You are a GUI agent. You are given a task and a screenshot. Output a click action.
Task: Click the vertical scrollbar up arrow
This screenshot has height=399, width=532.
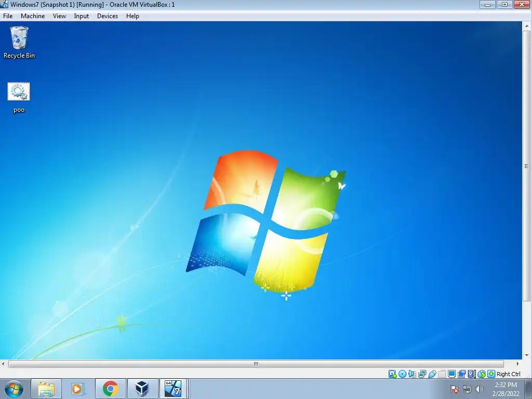[527, 26]
